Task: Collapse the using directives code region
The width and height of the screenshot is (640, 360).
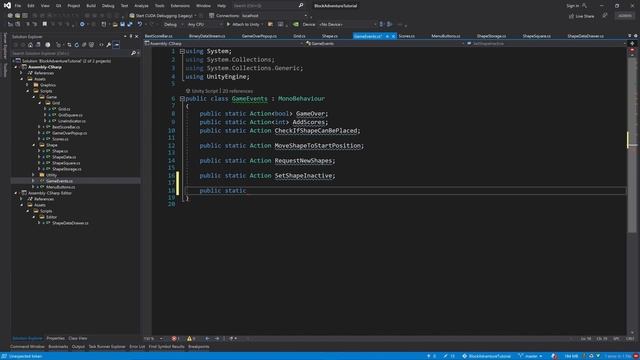Action: click(182, 51)
